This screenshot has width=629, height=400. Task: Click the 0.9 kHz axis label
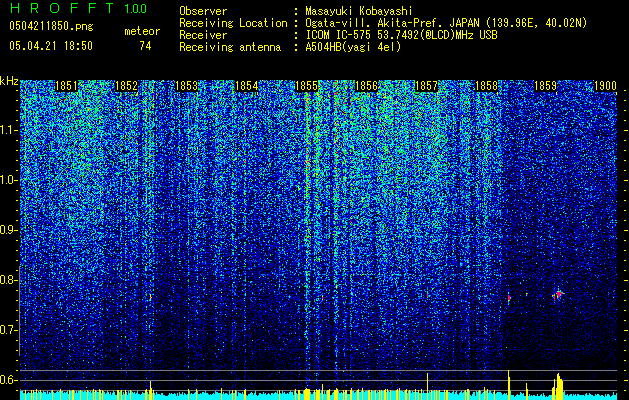click(9, 230)
